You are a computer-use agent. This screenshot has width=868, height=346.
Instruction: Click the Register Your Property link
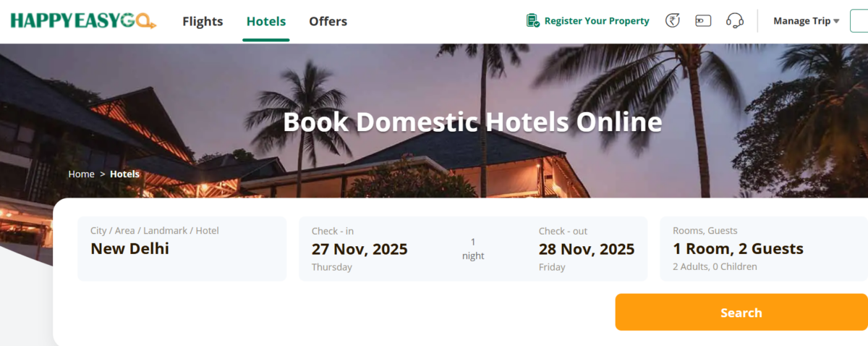597,21
